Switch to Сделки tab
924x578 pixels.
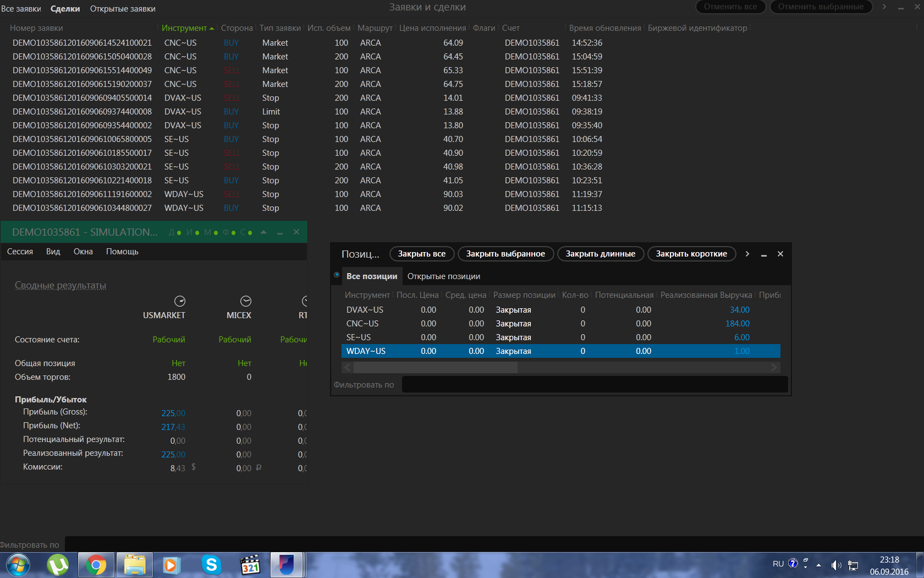click(65, 9)
